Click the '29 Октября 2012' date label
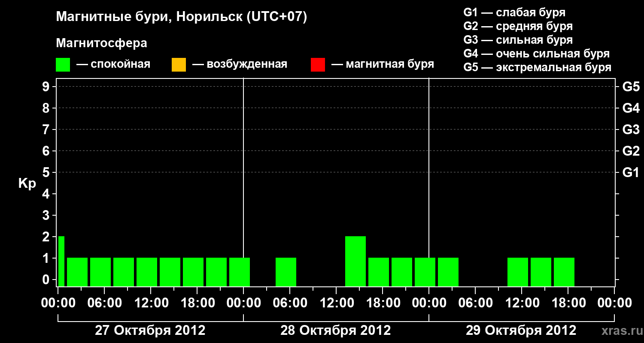The image size is (644, 343). [x=521, y=331]
